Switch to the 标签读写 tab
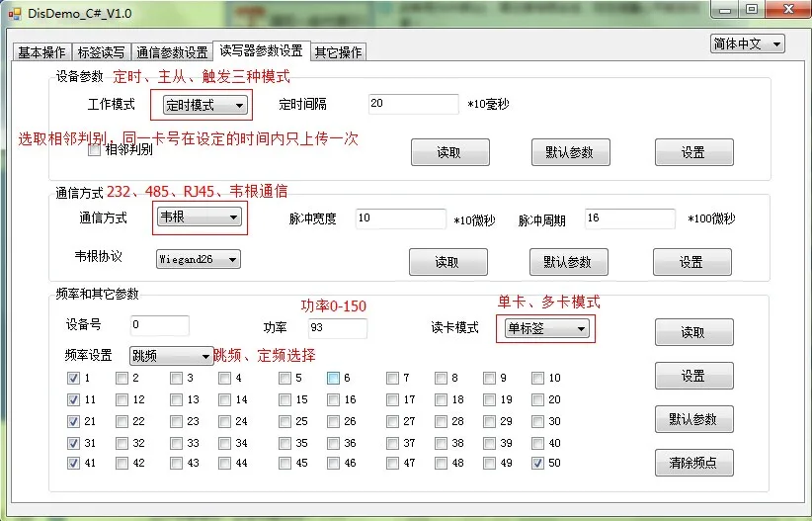This screenshot has width=812, height=521. pos(102,52)
